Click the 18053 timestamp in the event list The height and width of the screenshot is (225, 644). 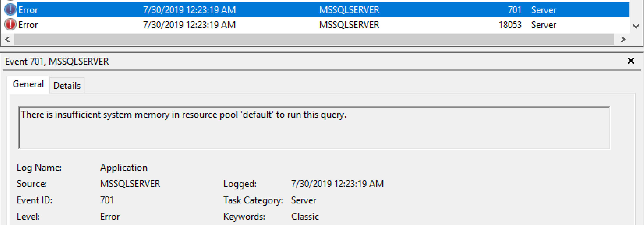[x=189, y=25]
